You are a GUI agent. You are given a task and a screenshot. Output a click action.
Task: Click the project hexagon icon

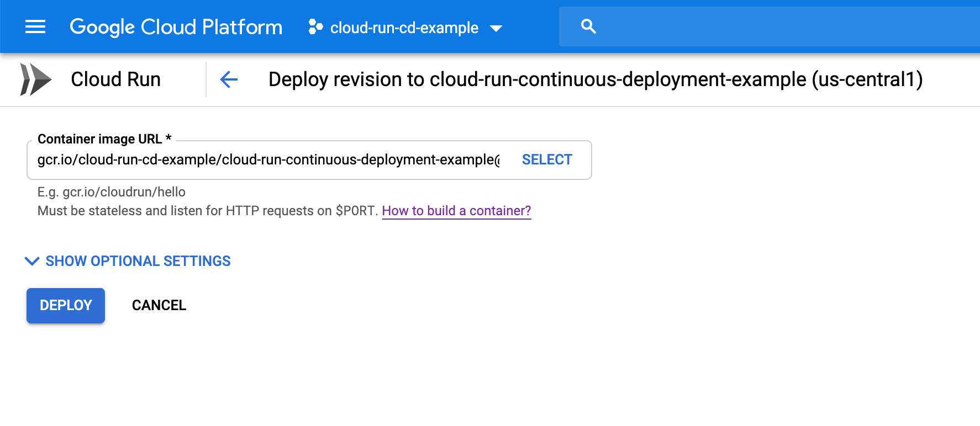pos(315,26)
